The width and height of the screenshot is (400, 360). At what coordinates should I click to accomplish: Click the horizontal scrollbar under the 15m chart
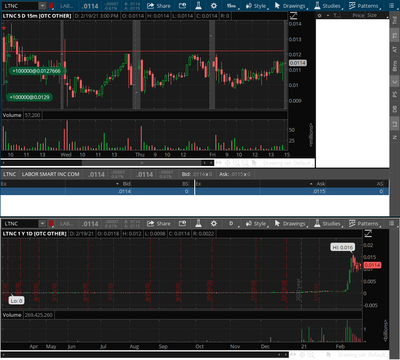pyautogui.click(x=107, y=163)
